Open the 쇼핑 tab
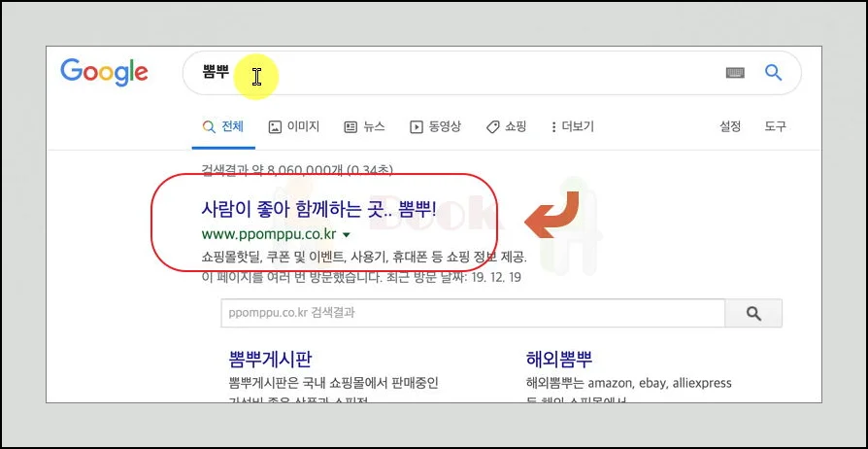868x449 pixels. 506,127
